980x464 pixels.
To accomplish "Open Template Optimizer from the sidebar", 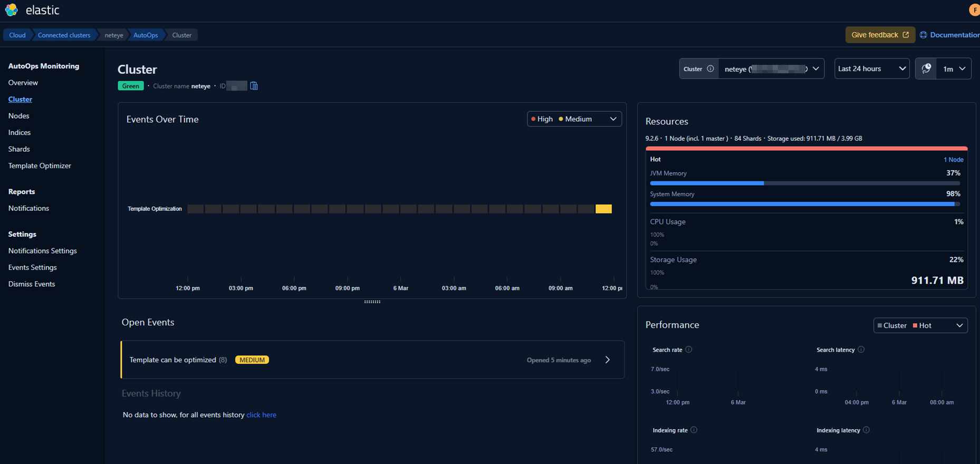I will (x=40, y=166).
